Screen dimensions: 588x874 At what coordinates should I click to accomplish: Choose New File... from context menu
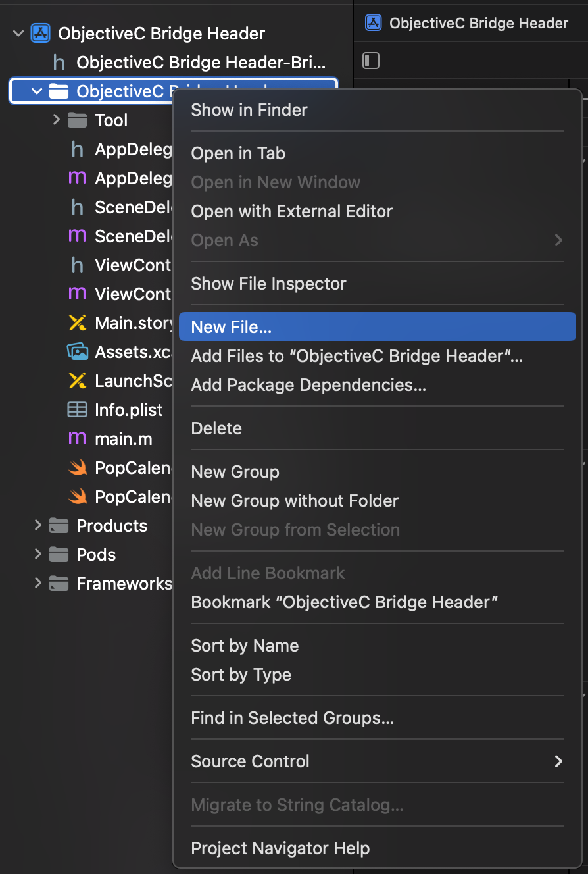tap(377, 327)
